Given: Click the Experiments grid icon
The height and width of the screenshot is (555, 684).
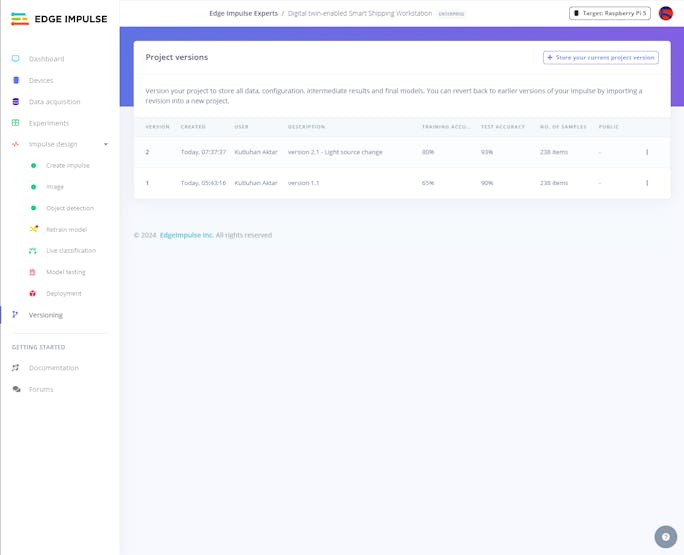Looking at the screenshot, I should pos(15,123).
